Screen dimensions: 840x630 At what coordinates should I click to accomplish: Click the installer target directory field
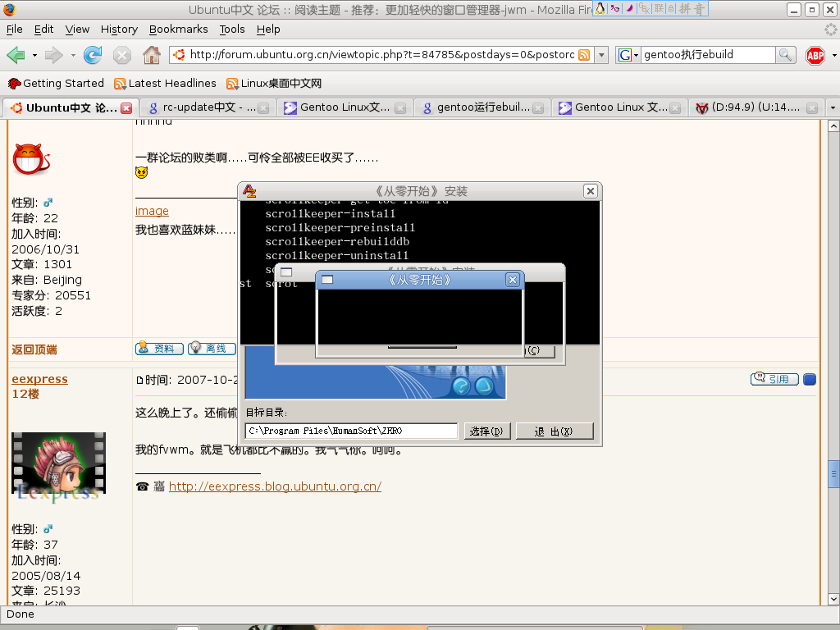(x=351, y=431)
